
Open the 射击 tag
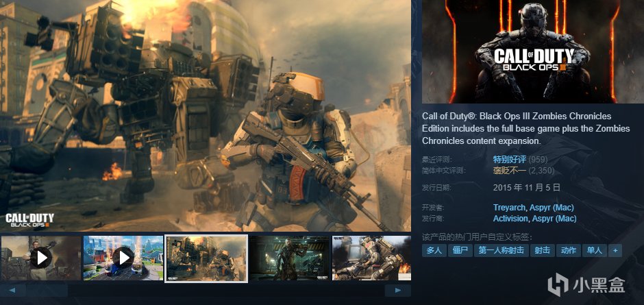[x=543, y=250]
